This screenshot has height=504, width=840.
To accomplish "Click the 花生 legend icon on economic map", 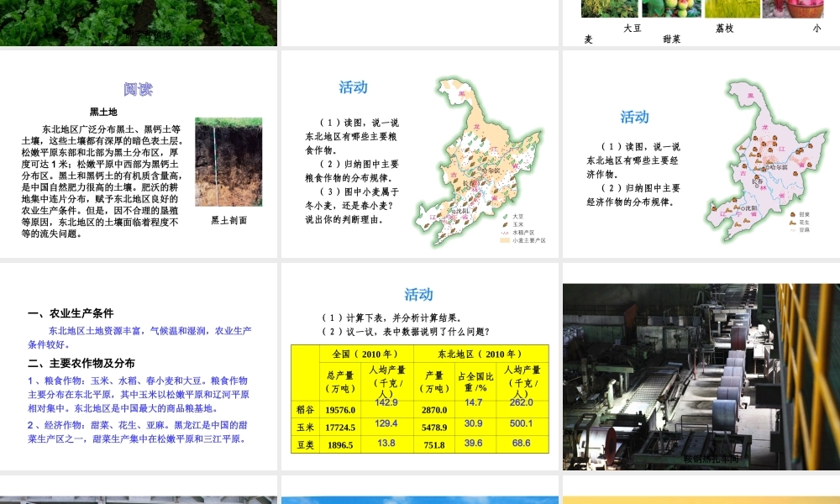I will point(793,222).
